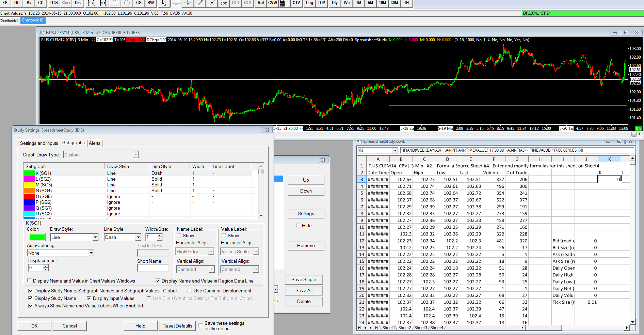The width and height of the screenshot is (644, 335).
Task: Activate the chart crosshair tool
Action: 176,3
